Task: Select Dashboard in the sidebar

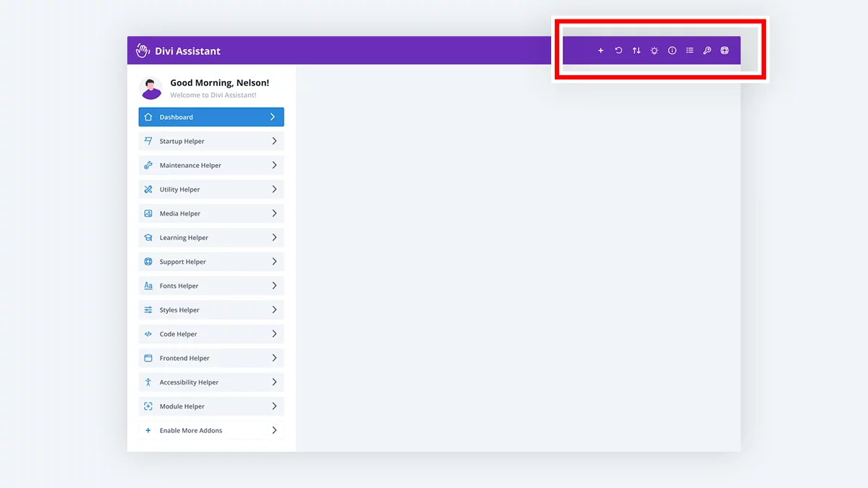Action: (211, 117)
